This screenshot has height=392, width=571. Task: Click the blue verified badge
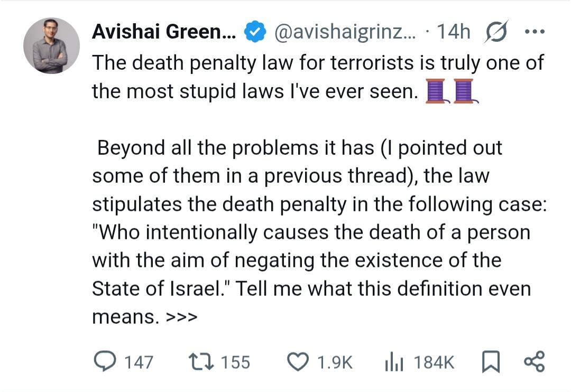[254, 33]
